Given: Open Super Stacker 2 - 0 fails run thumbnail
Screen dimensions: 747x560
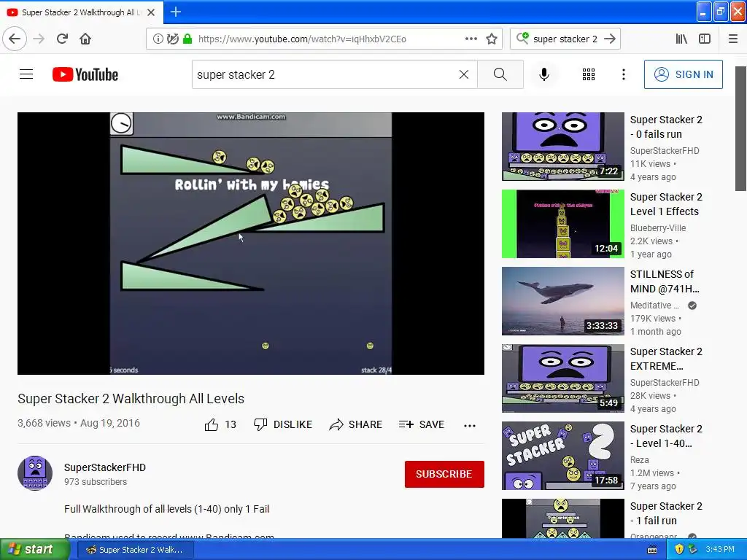Looking at the screenshot, I should click(x=562, y=146).
